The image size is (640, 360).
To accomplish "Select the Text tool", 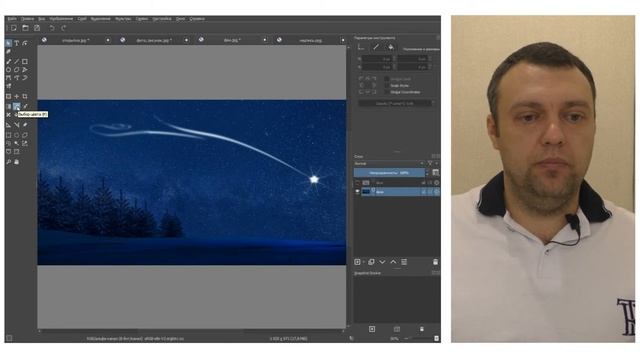I will 17,43.
